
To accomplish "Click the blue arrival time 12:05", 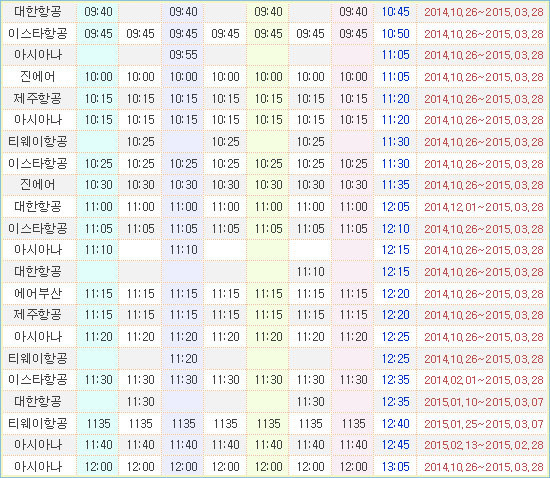I will click(395, 207).
